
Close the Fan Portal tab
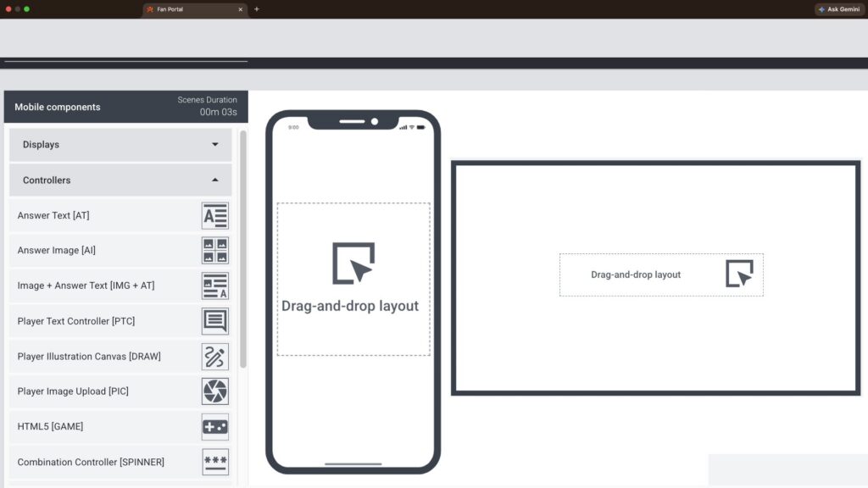pyautogui.click(x=240, y=9)
